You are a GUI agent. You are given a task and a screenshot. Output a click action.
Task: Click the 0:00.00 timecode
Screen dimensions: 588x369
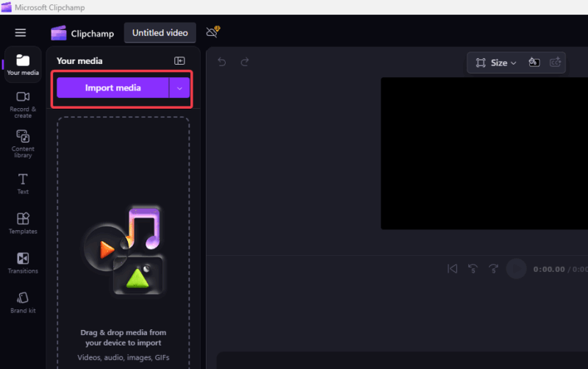click(549, 269)
